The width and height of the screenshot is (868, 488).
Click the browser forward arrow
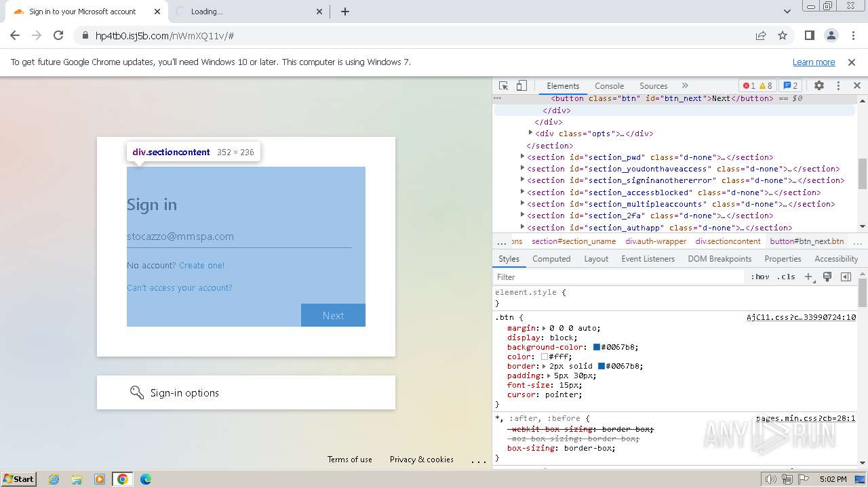point(37,36)
